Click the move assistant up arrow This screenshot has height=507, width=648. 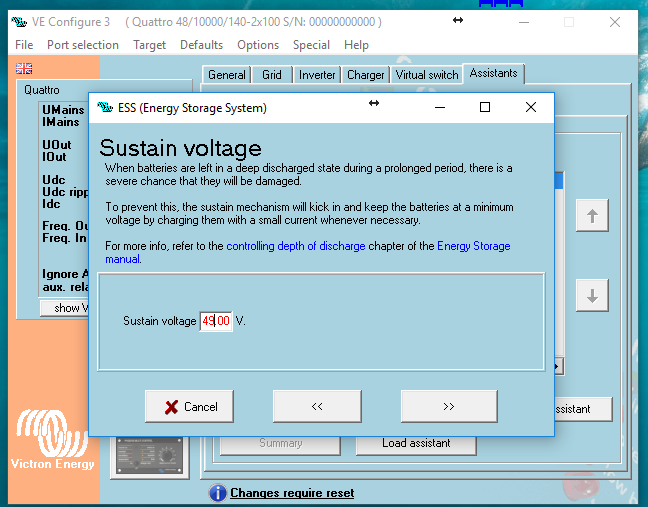(x=592, y=216)
